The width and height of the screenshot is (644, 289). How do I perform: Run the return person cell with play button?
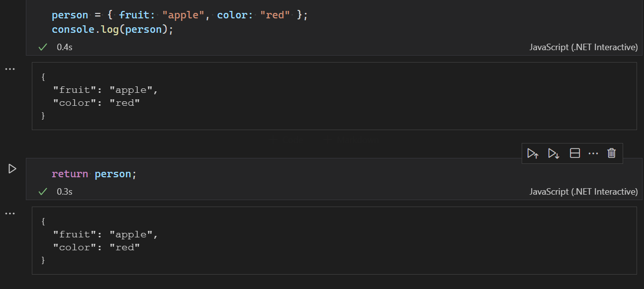(12, 169)
